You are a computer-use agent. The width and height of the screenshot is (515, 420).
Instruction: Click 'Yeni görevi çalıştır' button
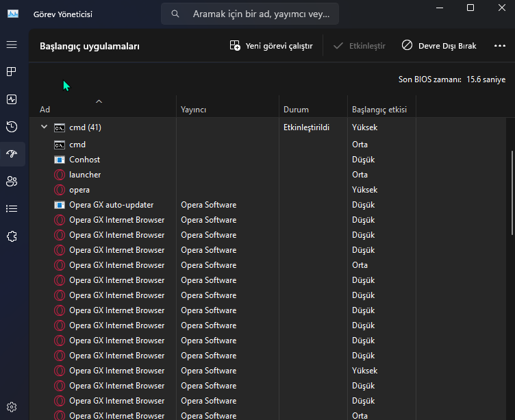(271, 46)
